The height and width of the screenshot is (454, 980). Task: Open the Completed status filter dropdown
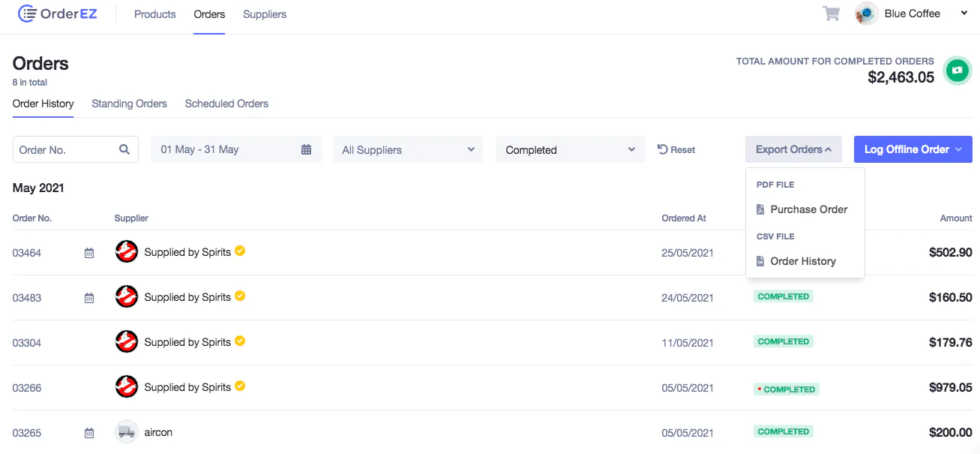click(571, 149)
